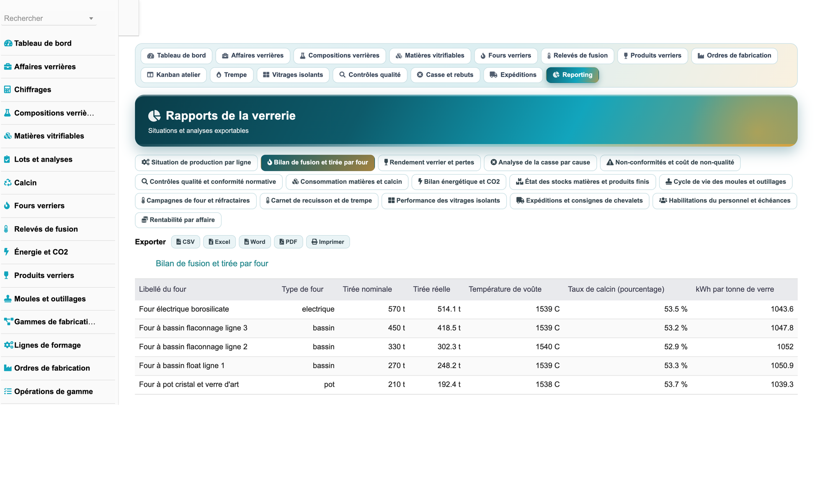Open Situation de production par ligne report

click(196, 162)
